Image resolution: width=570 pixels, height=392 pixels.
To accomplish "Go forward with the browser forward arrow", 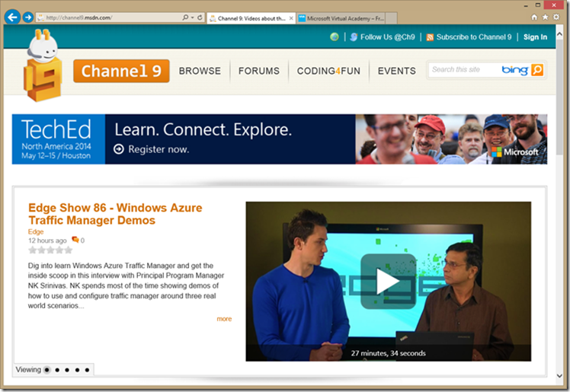I will point(28,17).
